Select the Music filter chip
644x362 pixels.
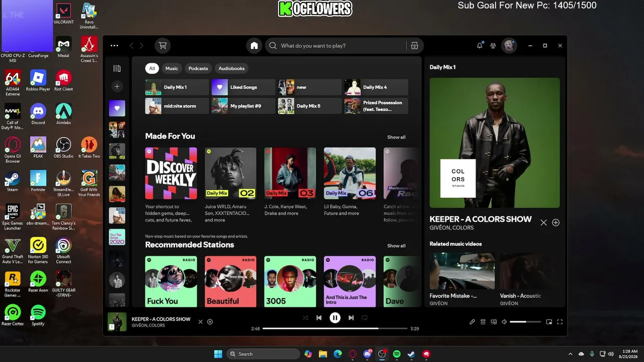(172, 68)
